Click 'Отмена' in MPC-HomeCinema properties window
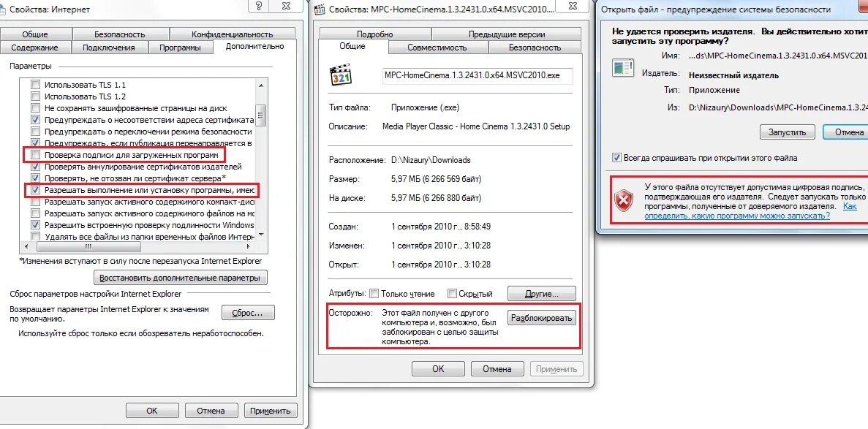Viewport: 868px width, 429px height. click(497, 368)
